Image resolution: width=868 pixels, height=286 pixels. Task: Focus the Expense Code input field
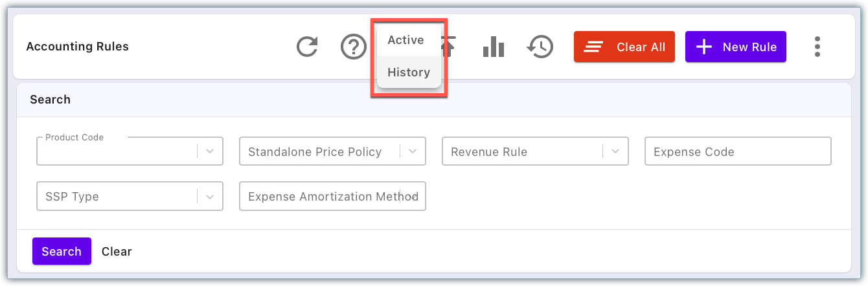pos(738,151)
